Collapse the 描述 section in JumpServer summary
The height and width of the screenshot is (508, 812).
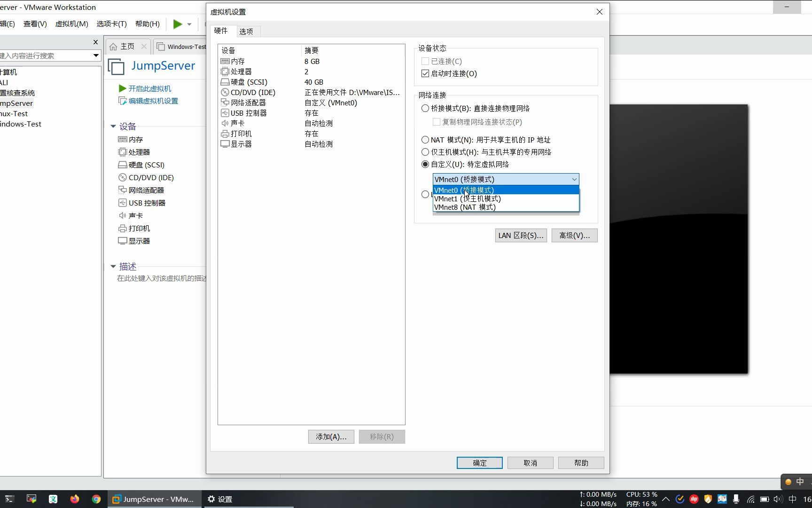pyautogui.click(x=113, y=266)
